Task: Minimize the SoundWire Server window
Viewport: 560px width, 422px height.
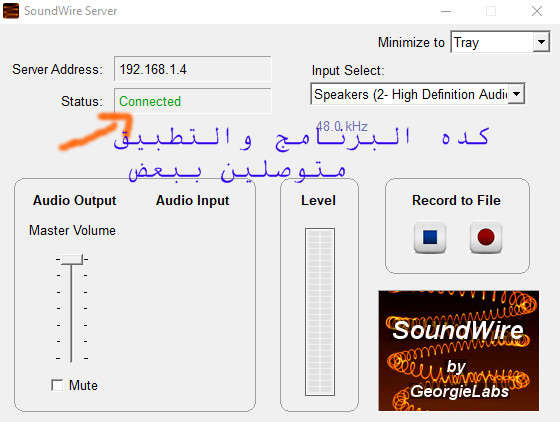Action: [x=446, y=11]
